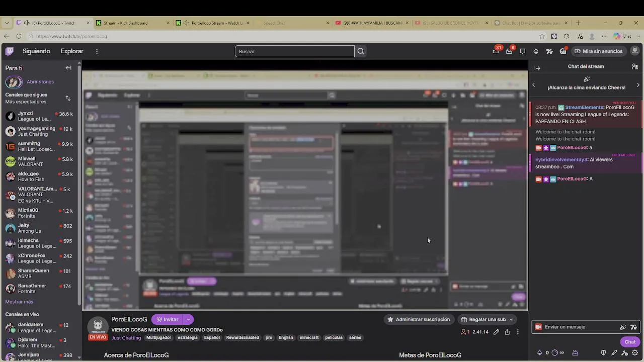Open SharonQueen ASMR channel

click(x=39, y=274)
